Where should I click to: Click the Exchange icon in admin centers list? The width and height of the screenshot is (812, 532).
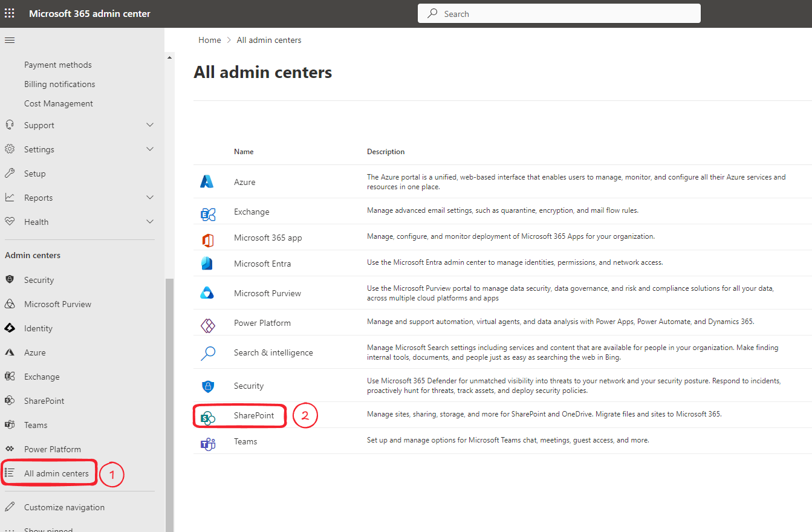pyautogui.click(x=207, y=212)
